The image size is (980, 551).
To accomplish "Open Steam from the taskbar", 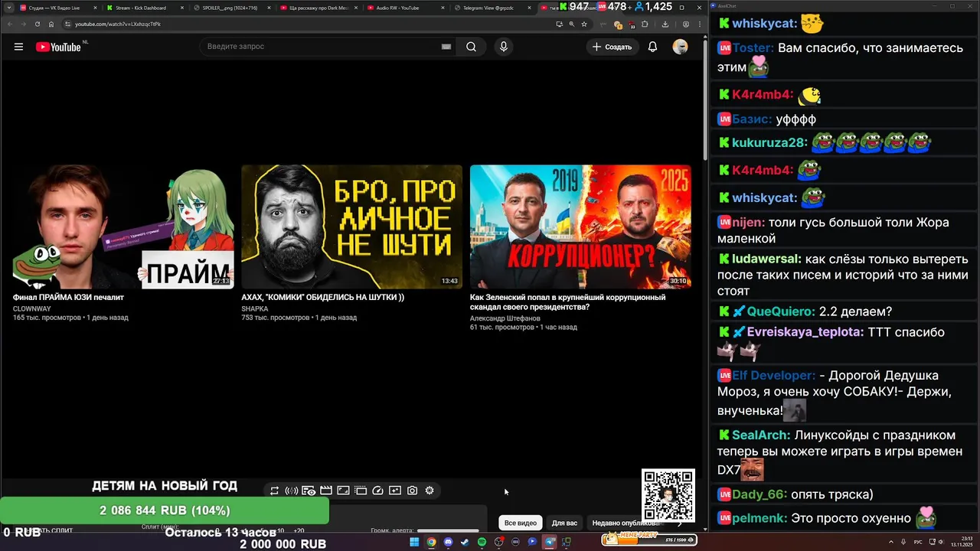I will click(x=465, y=542).
